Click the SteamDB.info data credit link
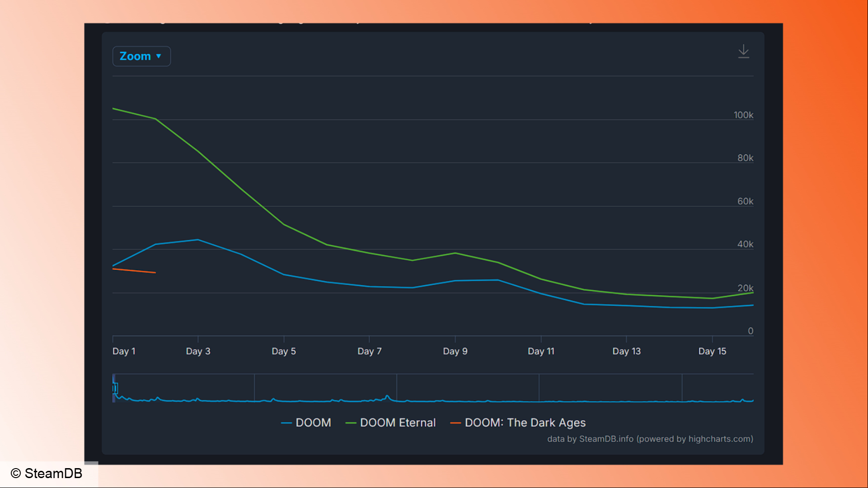868x488 pixels. click(650, 439)
